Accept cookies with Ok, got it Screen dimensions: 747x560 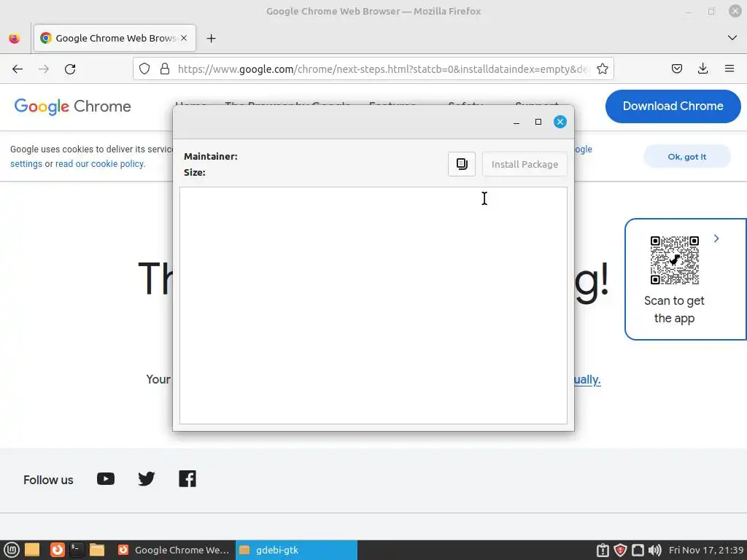[686, 157]
